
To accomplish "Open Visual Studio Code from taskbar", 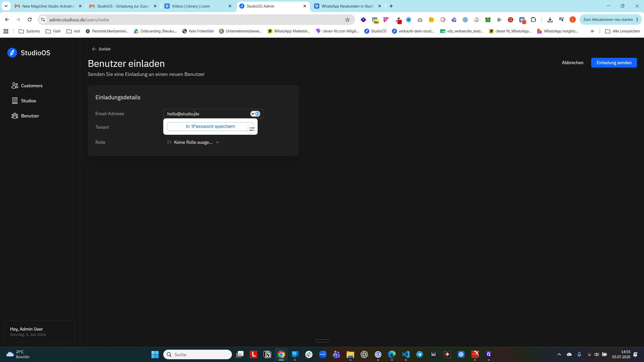I will tap(406, 354).
